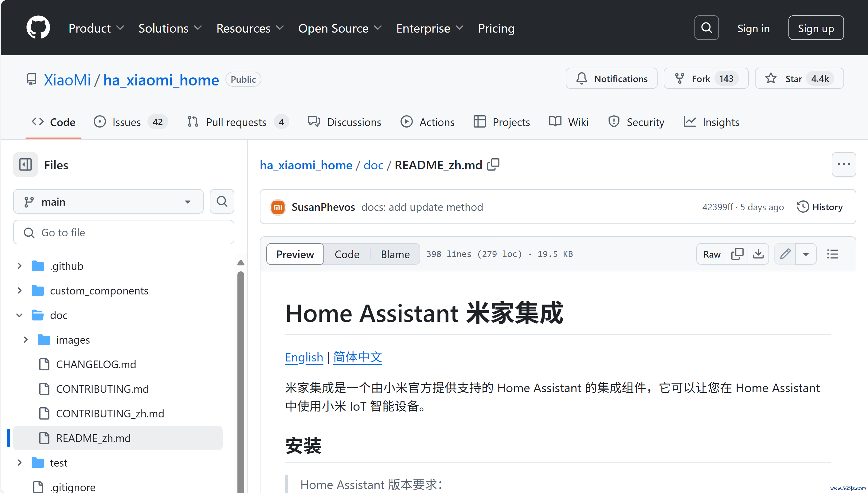Image resolution: width=868 pixels, height=493 pixels.
Task: Open the main branch dropdown
Action: coord(108,201)
